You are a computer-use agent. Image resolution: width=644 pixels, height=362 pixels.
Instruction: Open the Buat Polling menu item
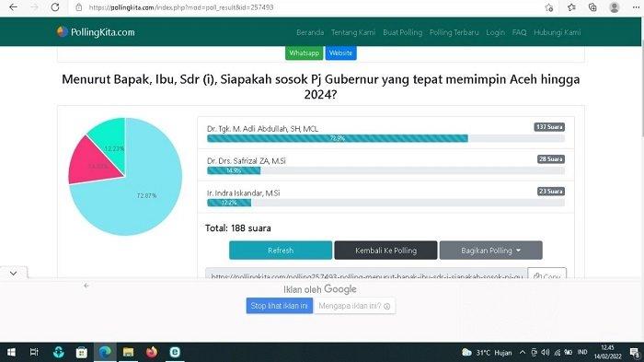[403, 32]
